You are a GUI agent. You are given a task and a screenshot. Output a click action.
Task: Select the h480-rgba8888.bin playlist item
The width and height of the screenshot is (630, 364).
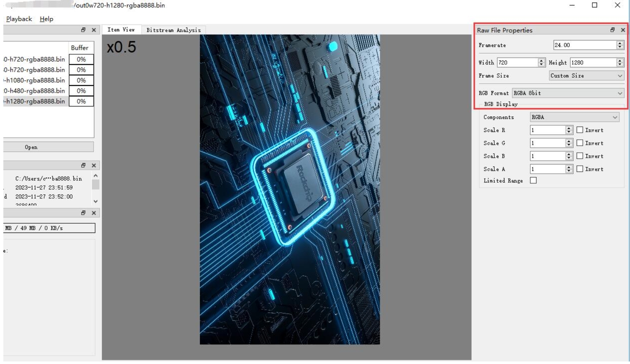click(35, 91)
